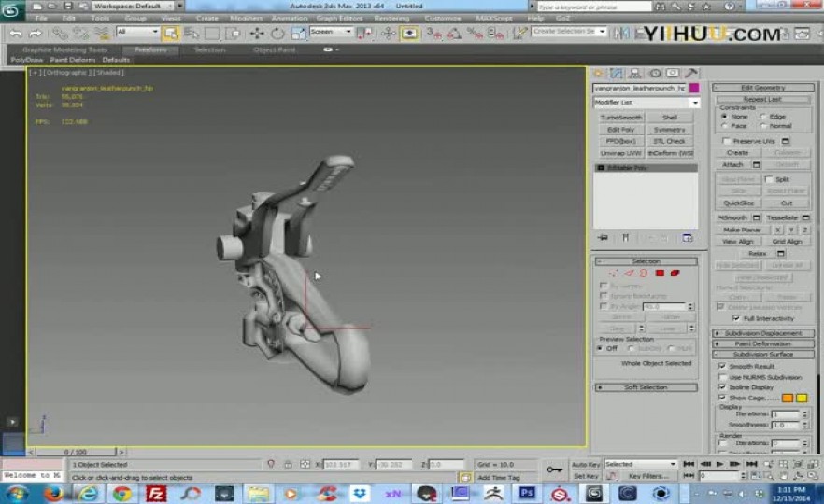Activate the Select Object tool

(x=170, y=34)
